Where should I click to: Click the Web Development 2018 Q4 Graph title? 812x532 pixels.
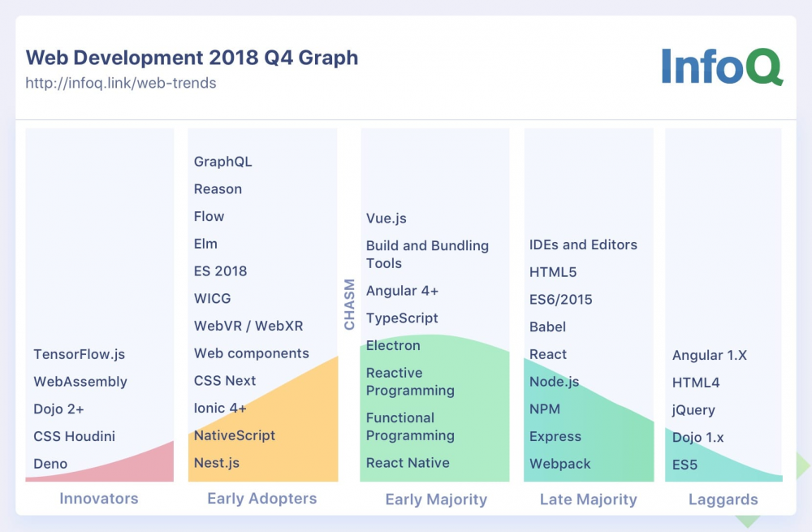[192, 58]
